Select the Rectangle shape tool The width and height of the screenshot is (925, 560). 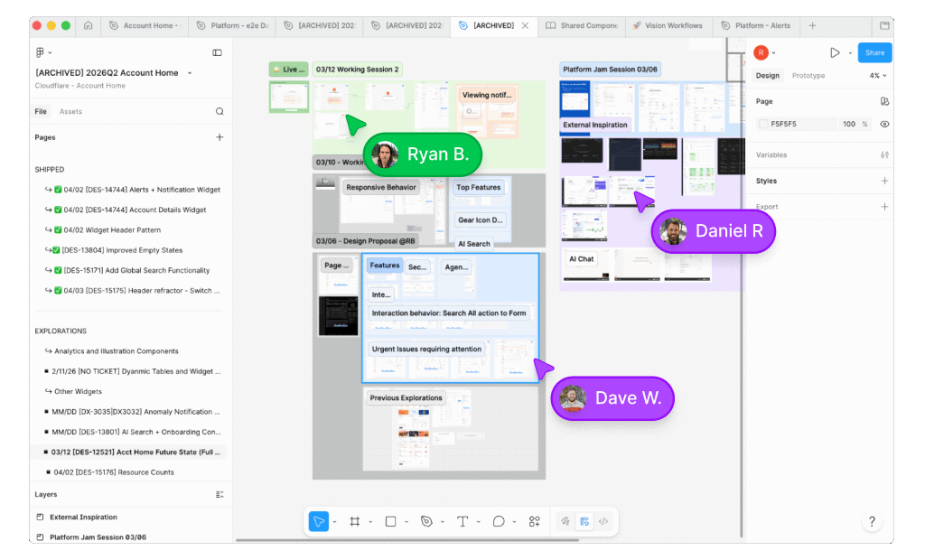coord(390,521)
